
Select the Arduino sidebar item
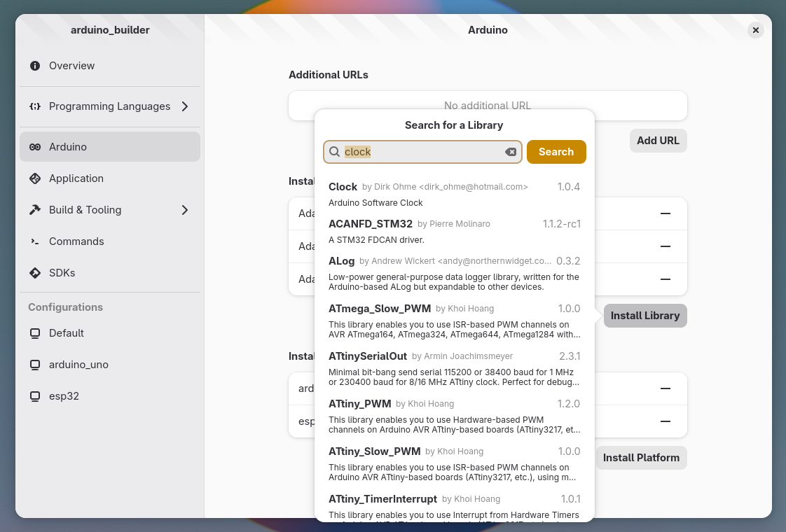coord(110,147)
